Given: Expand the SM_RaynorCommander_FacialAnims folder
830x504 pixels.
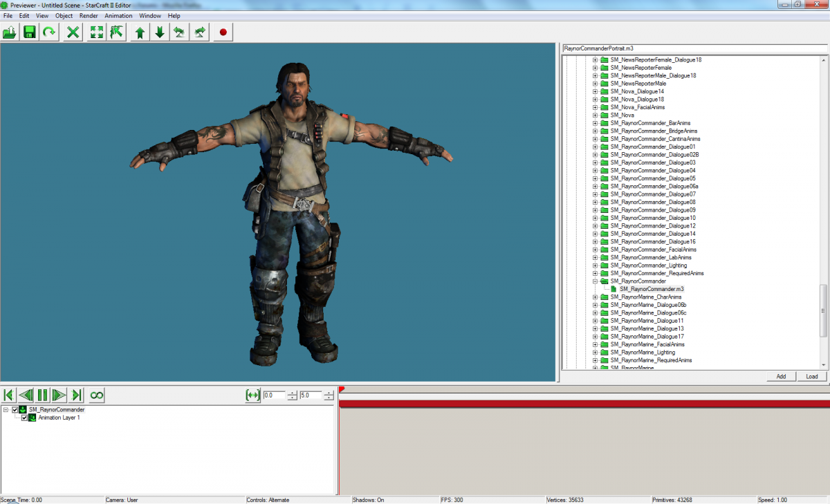Looking at the screenshot, I should 595,250.
